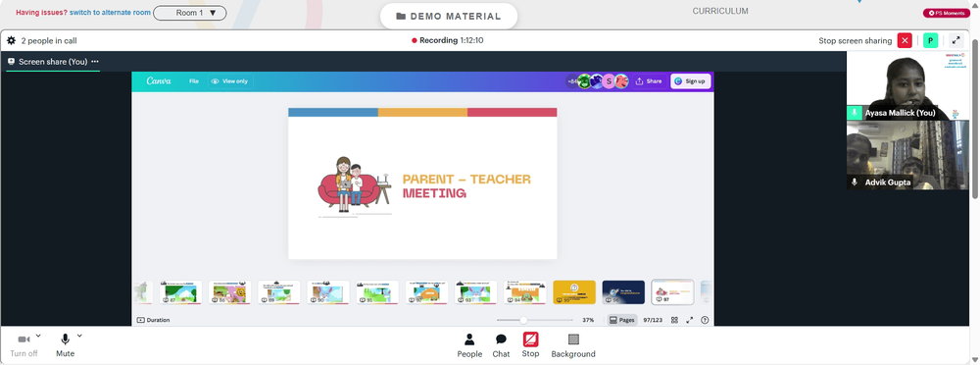
Task: Click the parent and child sofa illustration
Action: (x=355, y=186)
